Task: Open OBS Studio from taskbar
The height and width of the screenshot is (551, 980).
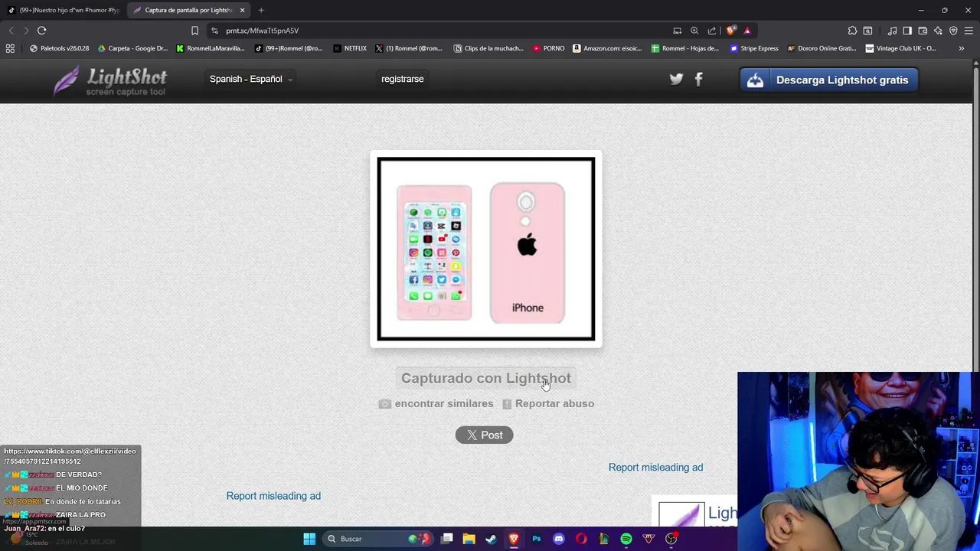Action: point(671,539)
